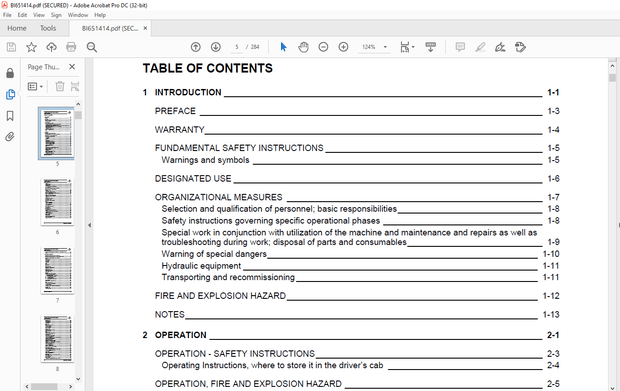Viewport: 620px width, 391px height.
Task: Open the zoom level dropdown
Action: [x=385, y=47]
